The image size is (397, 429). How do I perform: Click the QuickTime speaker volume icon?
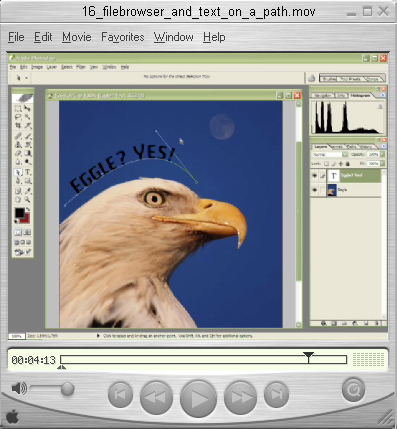pos(19,388)
